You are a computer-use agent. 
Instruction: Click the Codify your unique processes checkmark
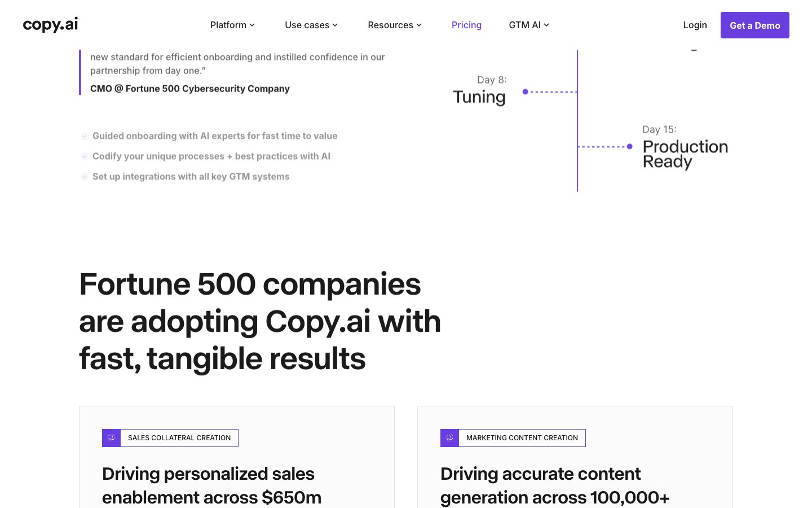[x=85, y=156]
